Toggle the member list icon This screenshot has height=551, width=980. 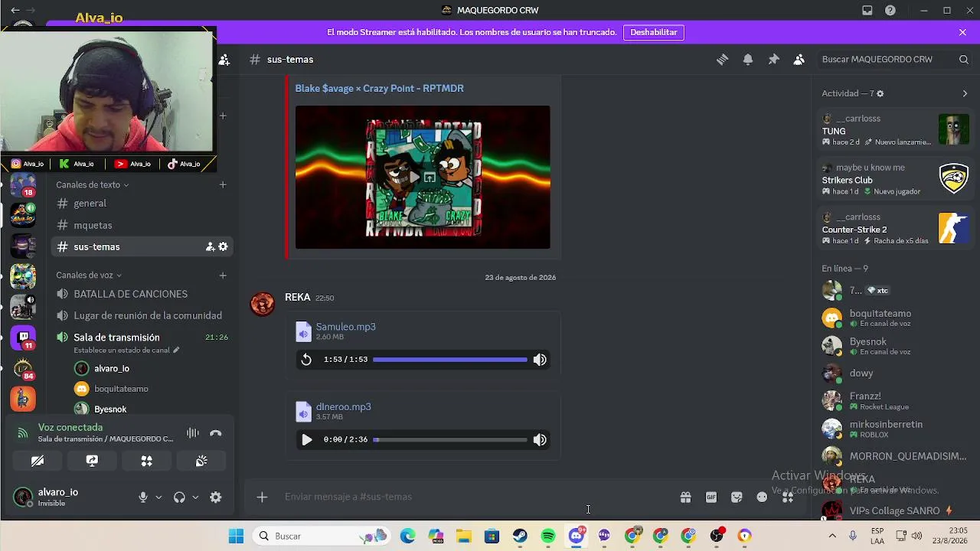(x=799, y=60)
